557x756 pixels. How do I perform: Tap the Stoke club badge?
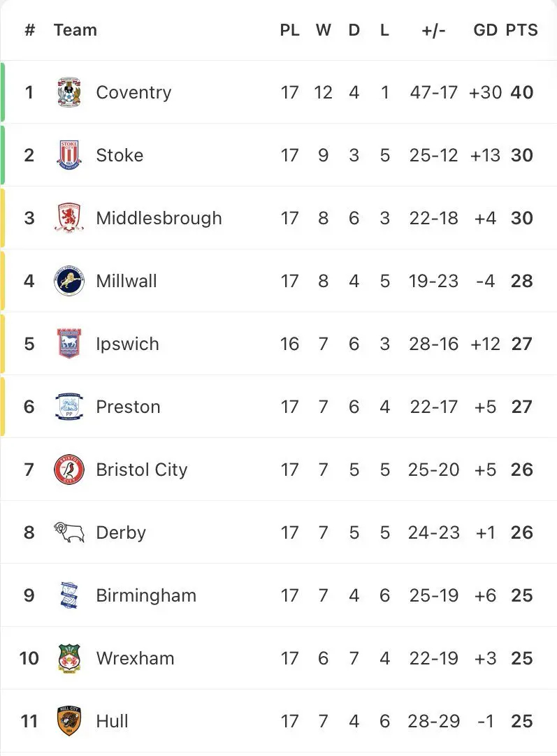tap(69, 155)
